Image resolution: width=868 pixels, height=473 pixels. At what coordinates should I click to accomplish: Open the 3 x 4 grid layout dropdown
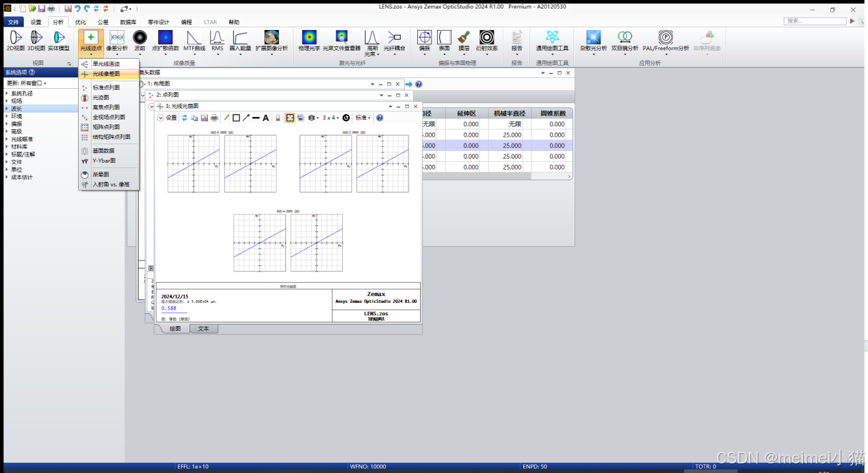pyautogui.click(x=331, y=118)
